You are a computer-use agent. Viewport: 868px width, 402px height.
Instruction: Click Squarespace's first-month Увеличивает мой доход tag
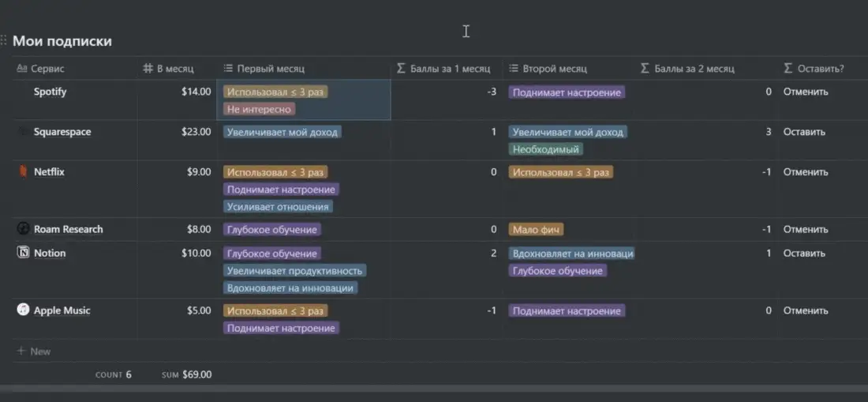(282, 133)
